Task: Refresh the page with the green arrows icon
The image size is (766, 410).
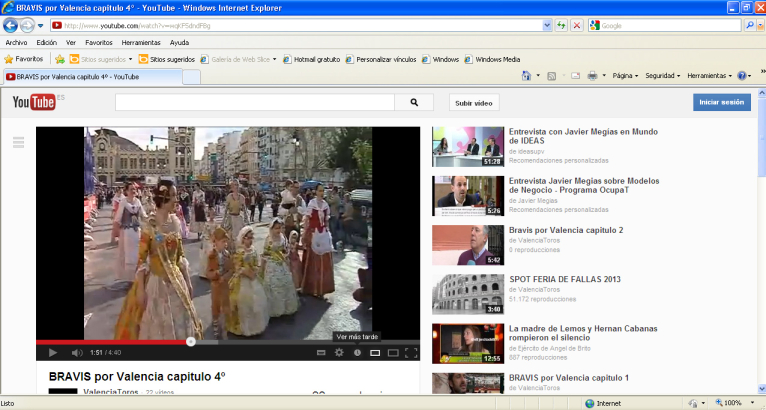Action: pos(561,25)
